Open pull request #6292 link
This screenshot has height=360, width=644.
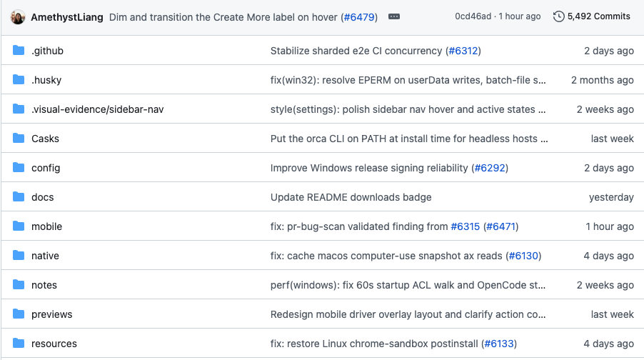click(490, 168)
